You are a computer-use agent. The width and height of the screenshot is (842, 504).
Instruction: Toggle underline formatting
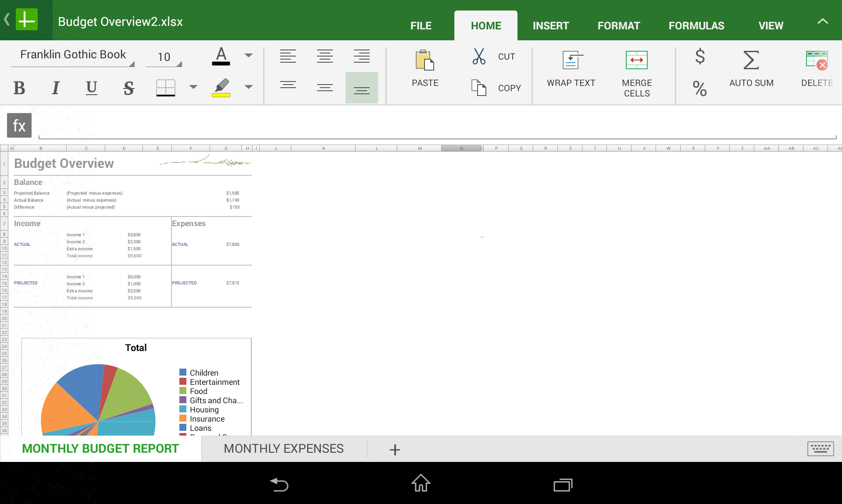(92, 88)
